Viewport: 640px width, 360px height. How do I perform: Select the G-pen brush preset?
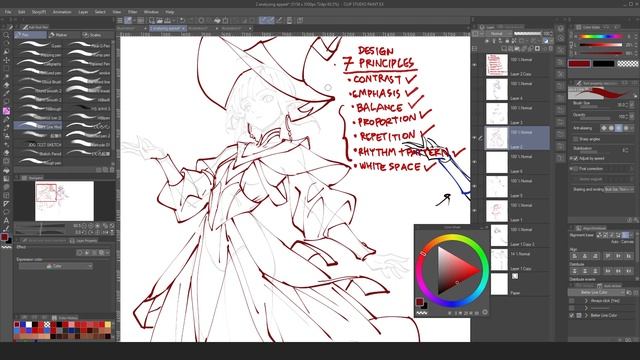coord(39,45)
